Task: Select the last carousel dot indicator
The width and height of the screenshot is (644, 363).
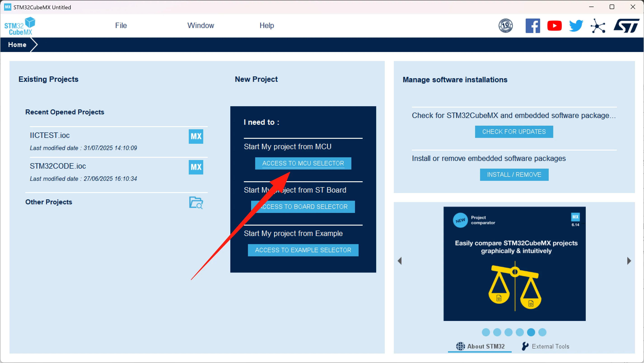Action: click(x=542, y=332)
